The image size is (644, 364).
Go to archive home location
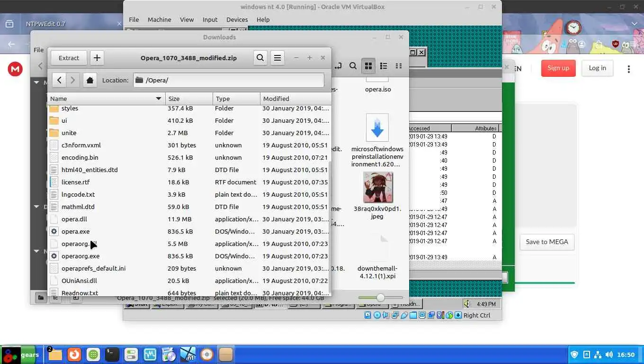pyautogui.click(x=90, y=80)
